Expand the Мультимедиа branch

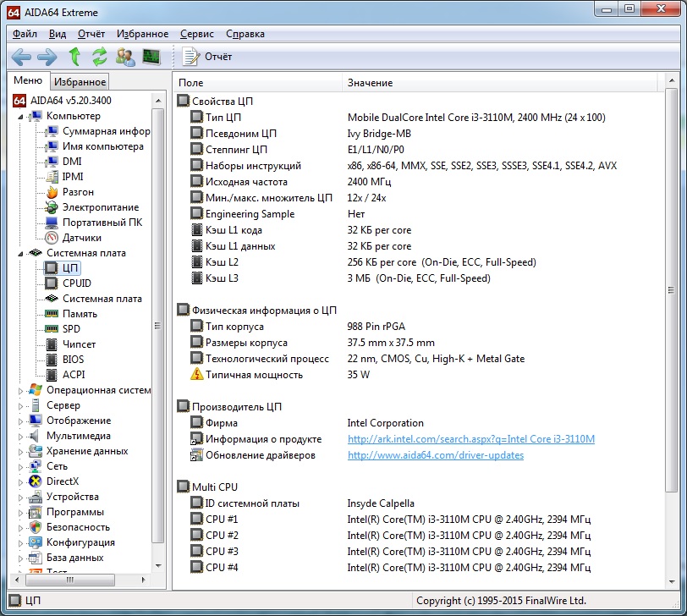(x=20, y=437)
